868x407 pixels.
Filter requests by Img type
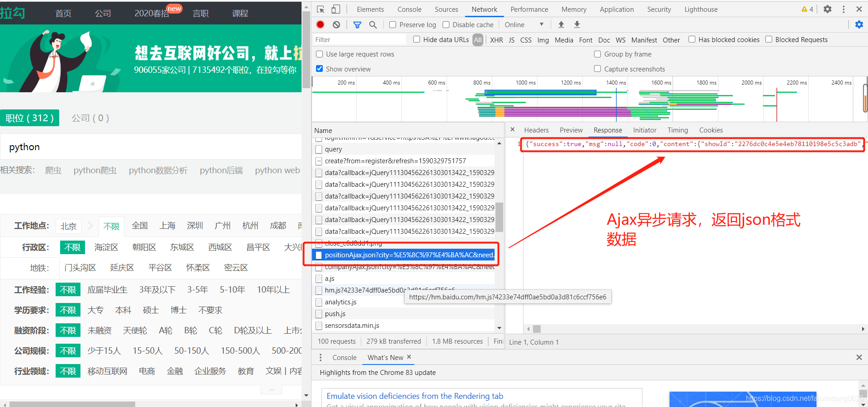point(543,40)
